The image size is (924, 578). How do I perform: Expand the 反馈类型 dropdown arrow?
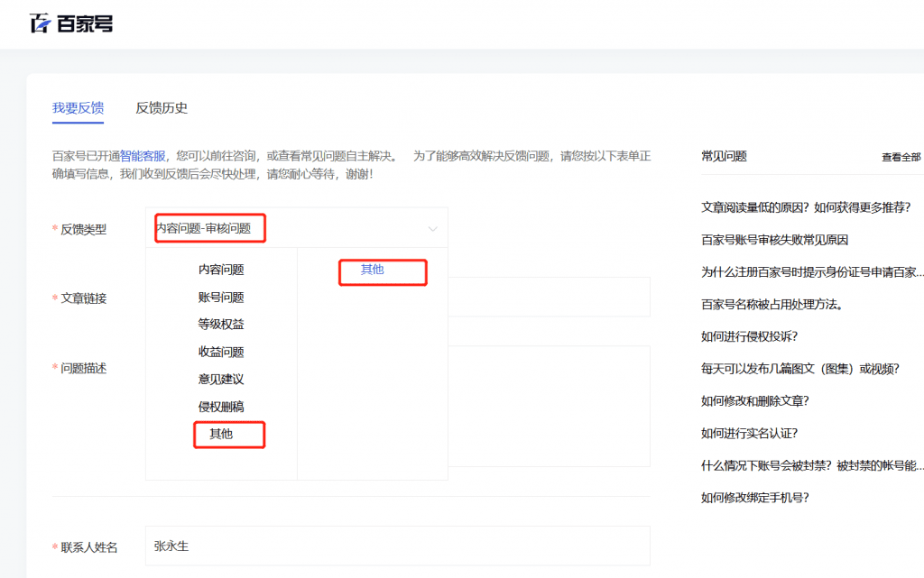[x=432, y=229]
